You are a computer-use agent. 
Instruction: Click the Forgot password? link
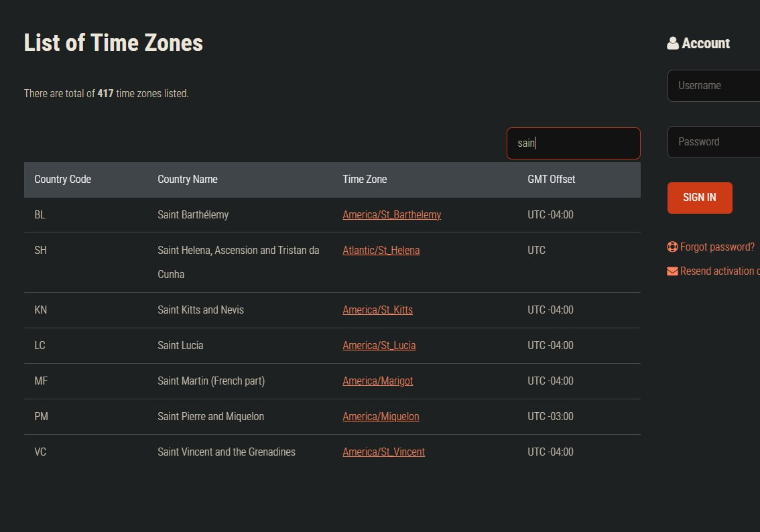click(717, 247)
